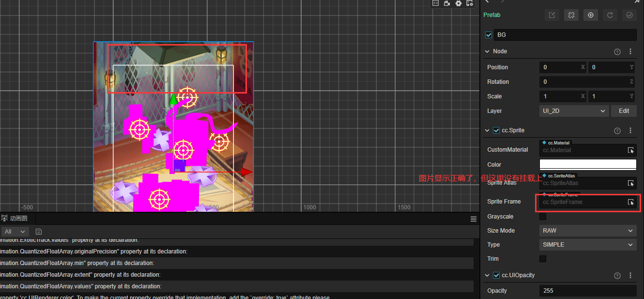Enable the Grayscale checkbox
644x299 pixels.
[543, 217]
